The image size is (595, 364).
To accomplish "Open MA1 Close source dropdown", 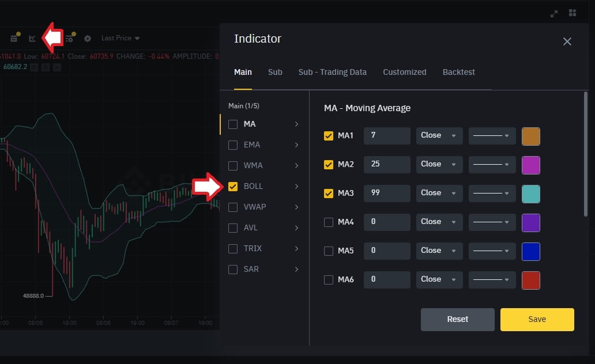I will (439, 135).
